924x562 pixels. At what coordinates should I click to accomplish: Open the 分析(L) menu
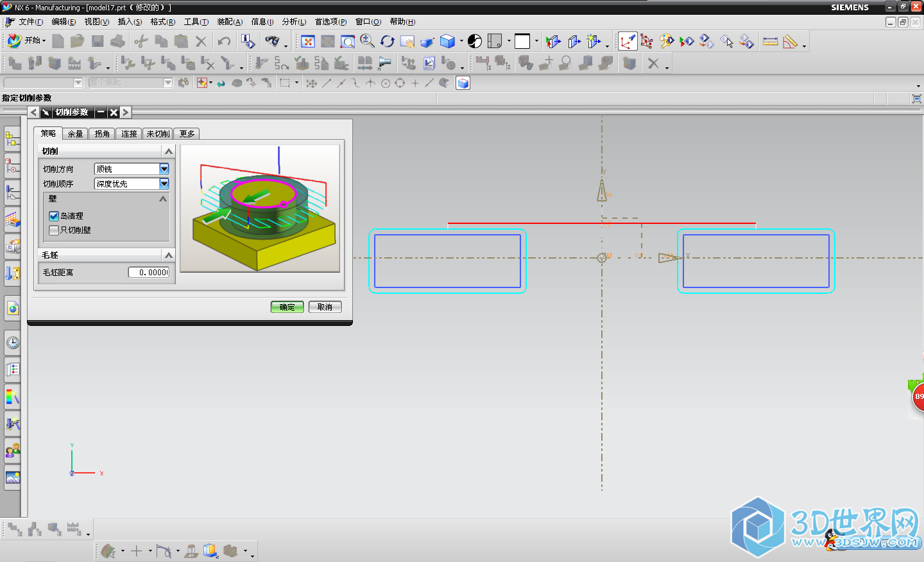pos(294,22)
